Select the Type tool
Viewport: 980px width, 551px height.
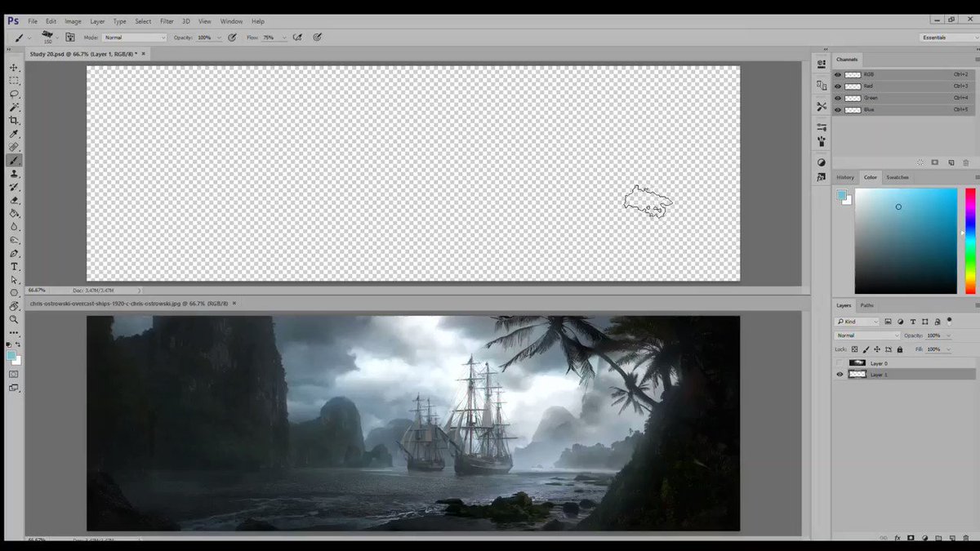14,266
